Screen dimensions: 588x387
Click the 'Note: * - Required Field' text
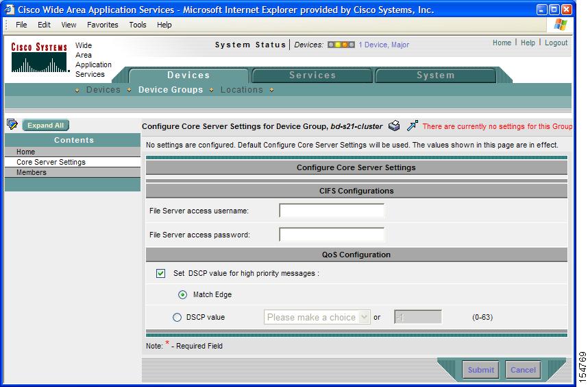184,345
